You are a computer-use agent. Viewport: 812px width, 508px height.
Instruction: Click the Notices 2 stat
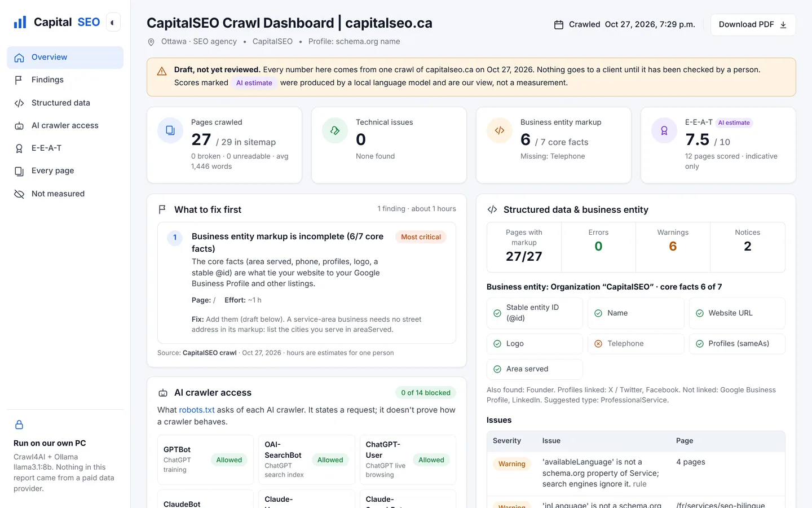[x=748, y=247]
